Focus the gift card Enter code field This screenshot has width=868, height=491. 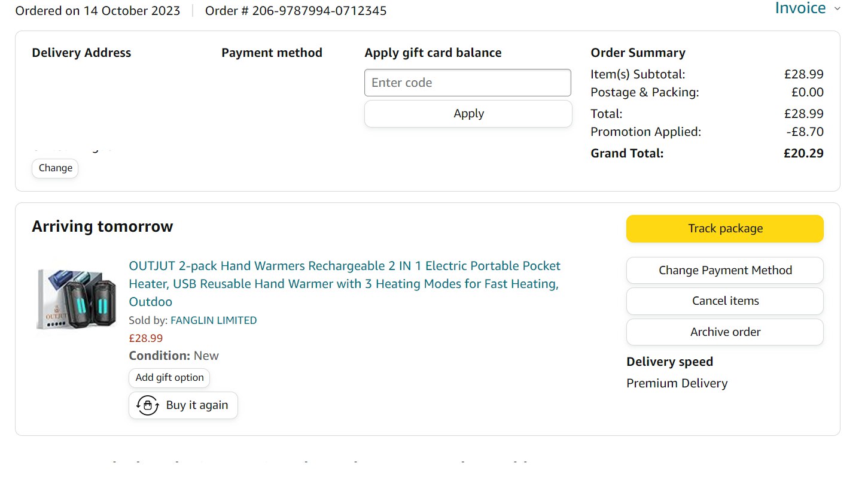coord(467,83)
